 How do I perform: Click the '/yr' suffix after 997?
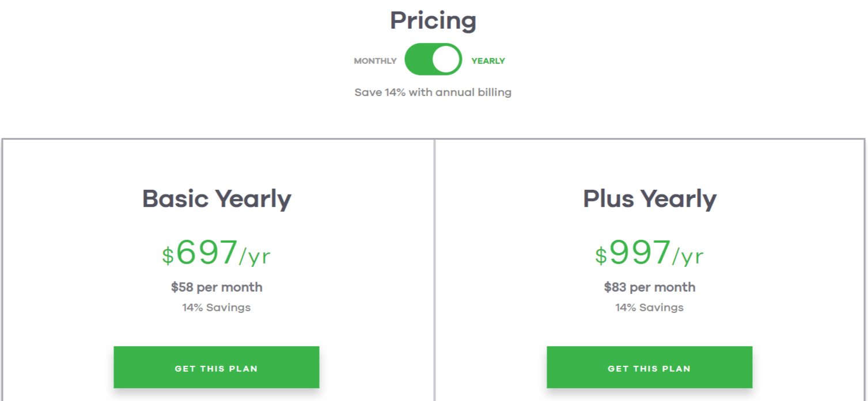pyautogui.click(x=688, y=256)
